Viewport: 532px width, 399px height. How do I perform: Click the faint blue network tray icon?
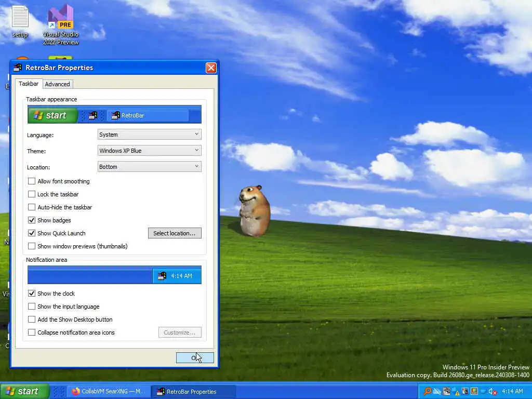tap(483, 391)
